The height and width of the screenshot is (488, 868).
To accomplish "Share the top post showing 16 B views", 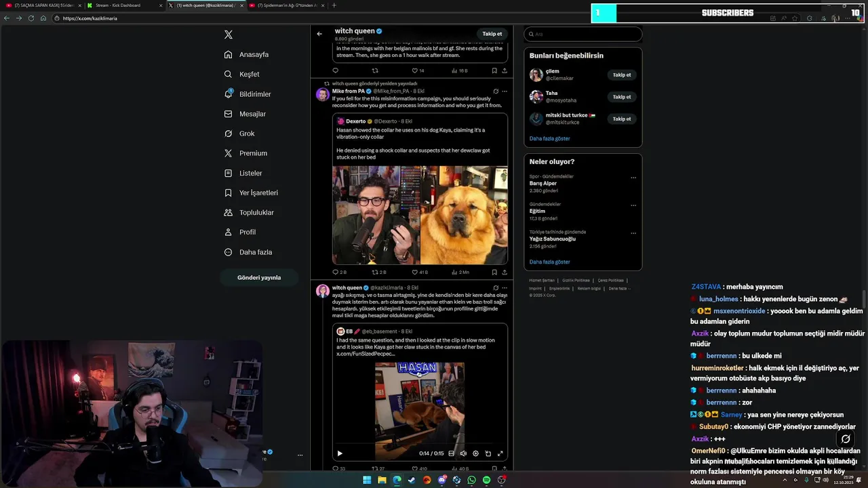I will pyautogui.click(x=505, y=70).
